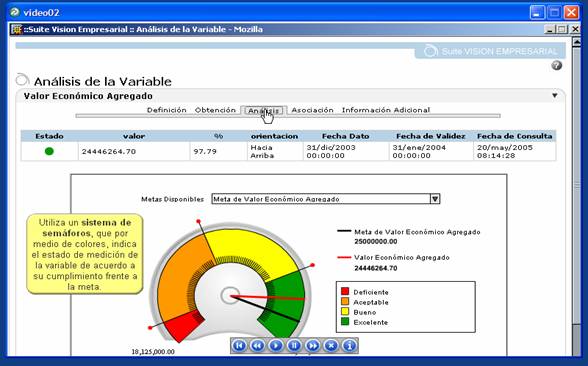Click the red Deficiente legend swatch
This screenshot has height=366, width=588.
coord(345,291)
